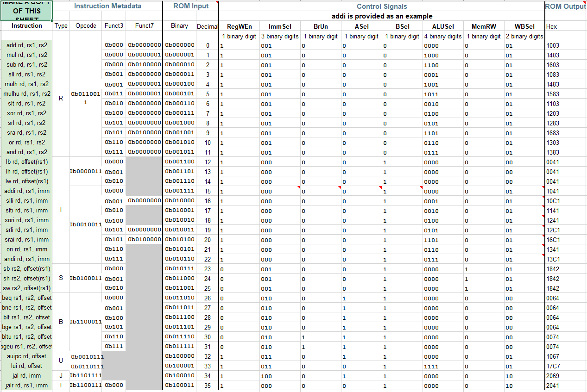Select the 'RegWEn' column header

tap(239, 26)
